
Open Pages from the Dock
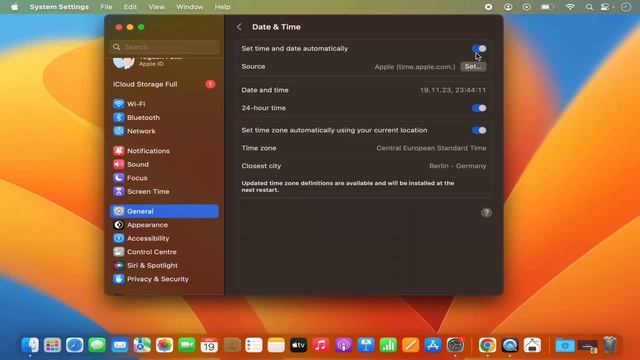pos(411,345)
